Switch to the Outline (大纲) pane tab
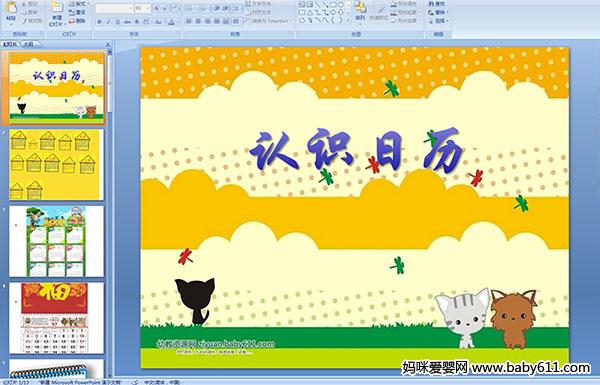600x385 pixels. 28,44
